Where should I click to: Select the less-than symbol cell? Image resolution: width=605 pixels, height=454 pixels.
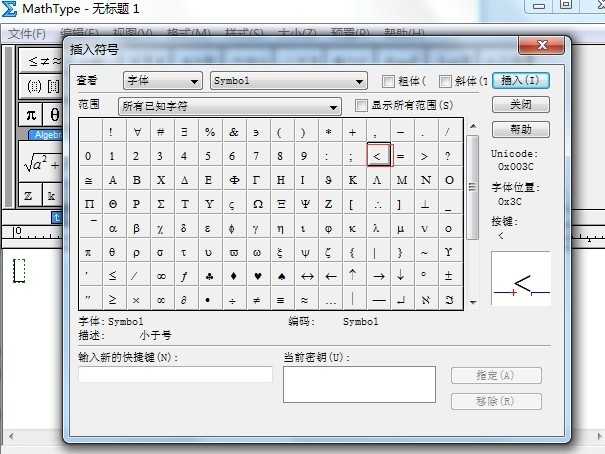point(378,155)
